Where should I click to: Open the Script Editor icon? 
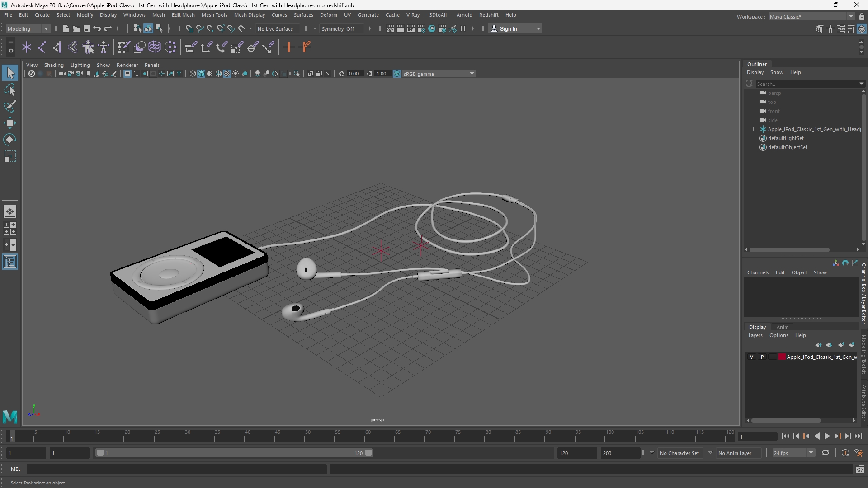click(x=860, y=469)
